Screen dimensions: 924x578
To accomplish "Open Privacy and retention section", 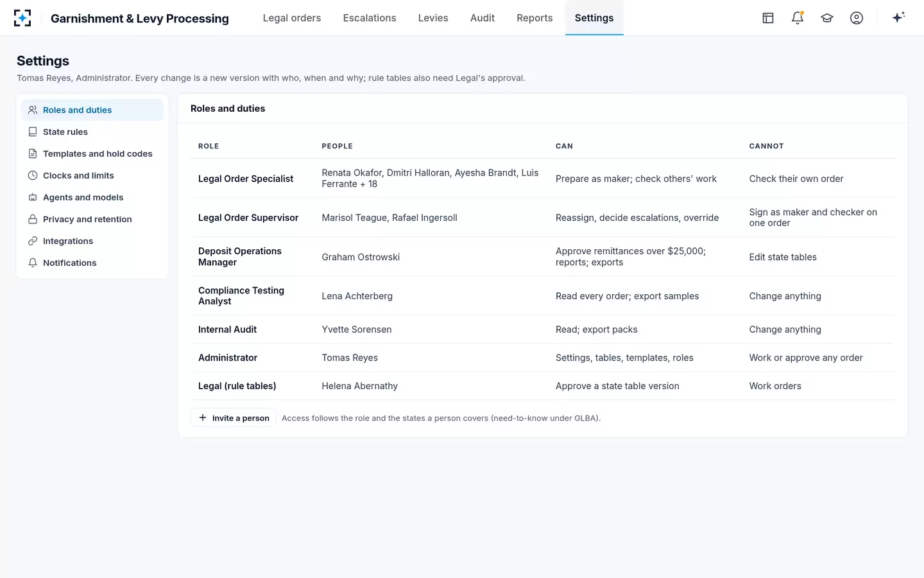I will click(x=92, y=219).
